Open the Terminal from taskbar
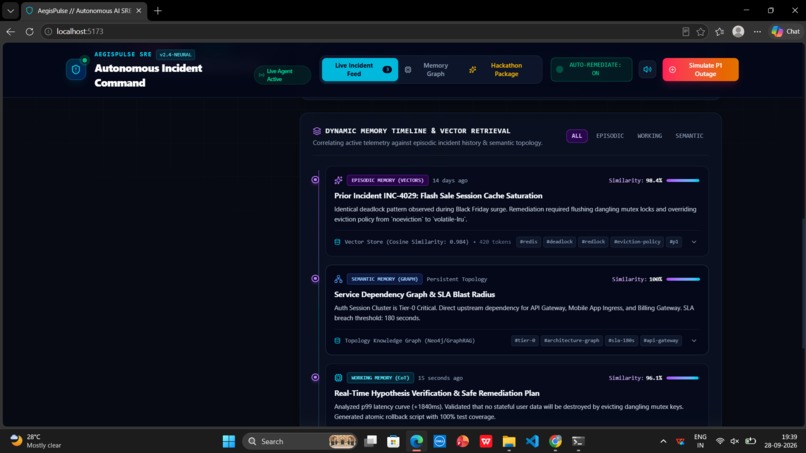Image resolution: width=806 pixels, height=453 pixels. [x=578, y=441]
